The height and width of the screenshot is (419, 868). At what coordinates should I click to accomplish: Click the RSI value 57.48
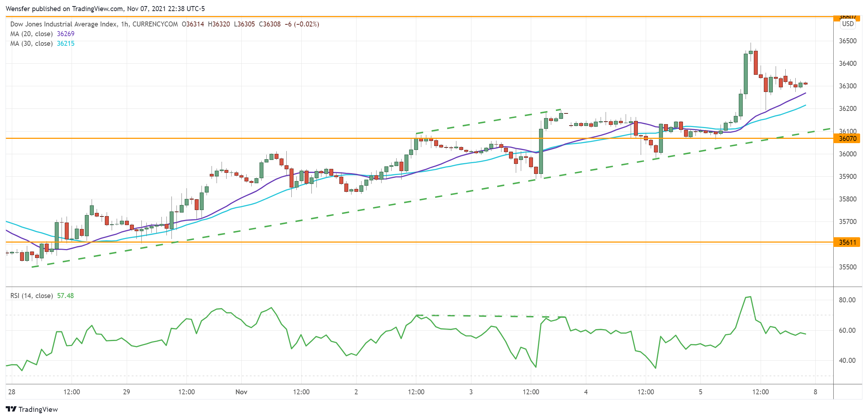(66, 296)
